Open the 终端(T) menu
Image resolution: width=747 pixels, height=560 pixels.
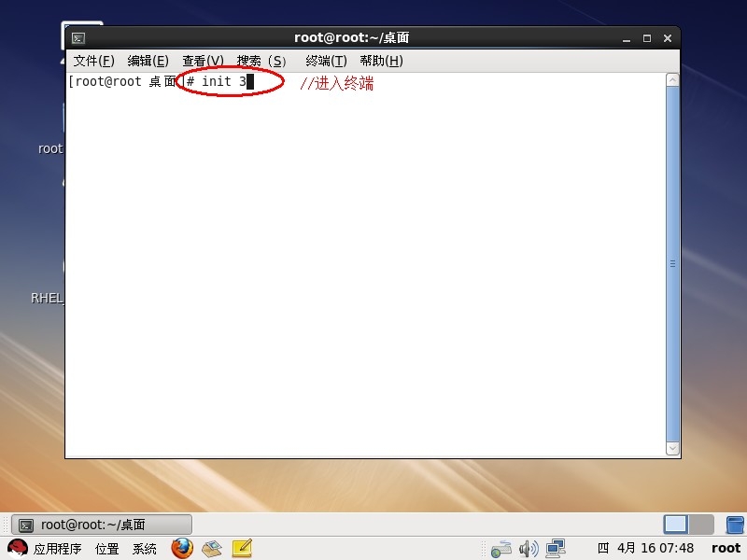326,61
